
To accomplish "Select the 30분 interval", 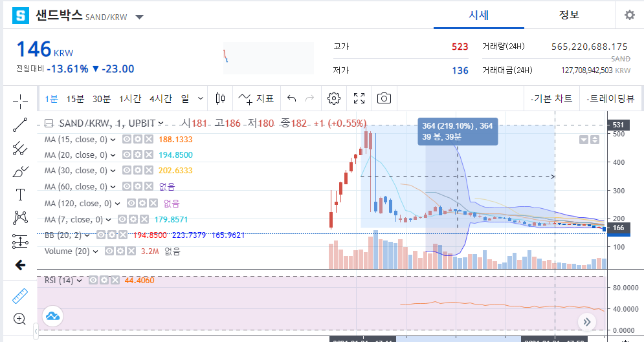I will (102, 98).
